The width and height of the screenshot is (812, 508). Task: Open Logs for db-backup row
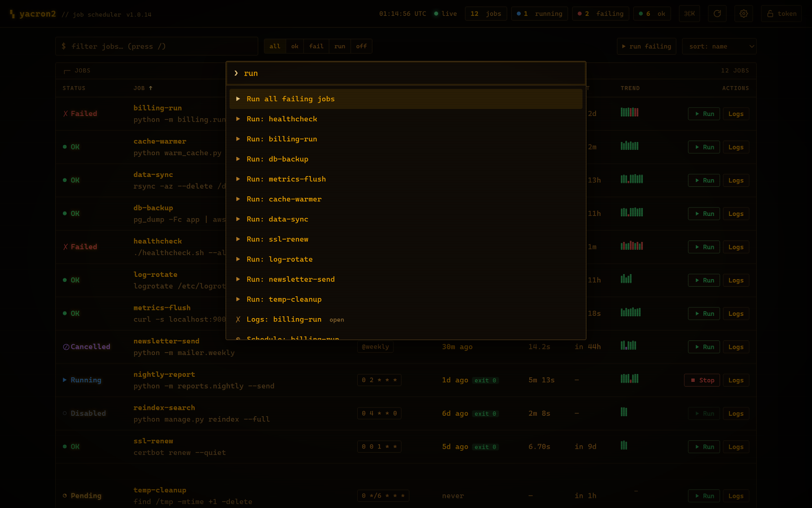[736, 214]
